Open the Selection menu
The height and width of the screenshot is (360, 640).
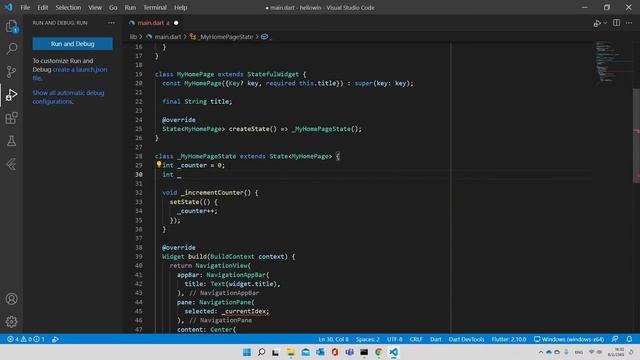[x=68, y=7]
